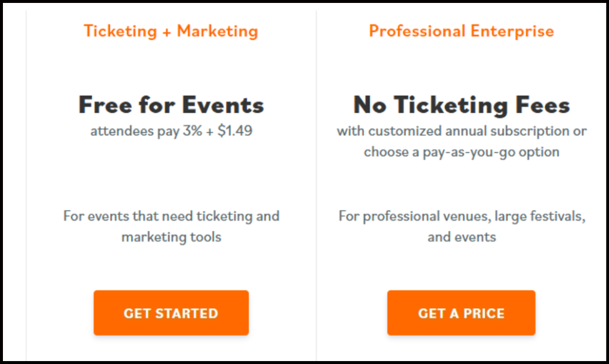Click the word "Marketing" in orange heading
This screenshot has height=364, width=609.
click(217, 31)
